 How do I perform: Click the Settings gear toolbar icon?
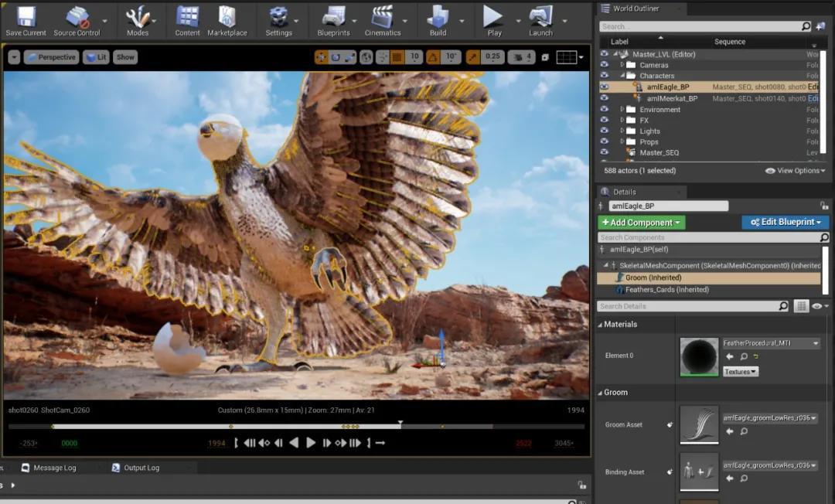point(278,21)
